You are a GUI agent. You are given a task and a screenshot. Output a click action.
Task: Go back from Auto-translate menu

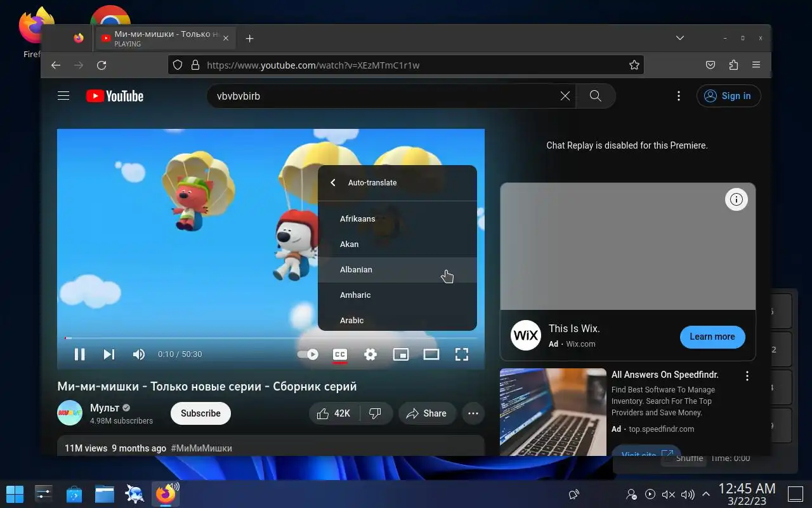tap(333, 183)
